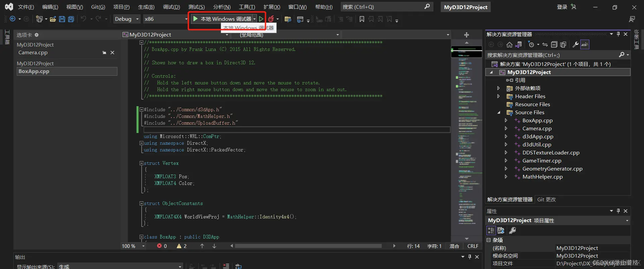
Task: Click the New Project toolbar icon
Action: coord(39,19)
